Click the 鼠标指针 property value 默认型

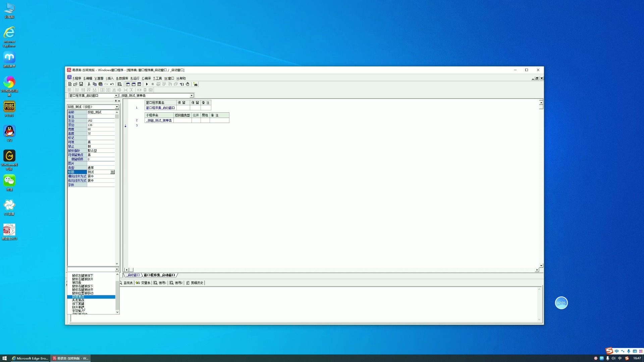click(x=101, y=151)
